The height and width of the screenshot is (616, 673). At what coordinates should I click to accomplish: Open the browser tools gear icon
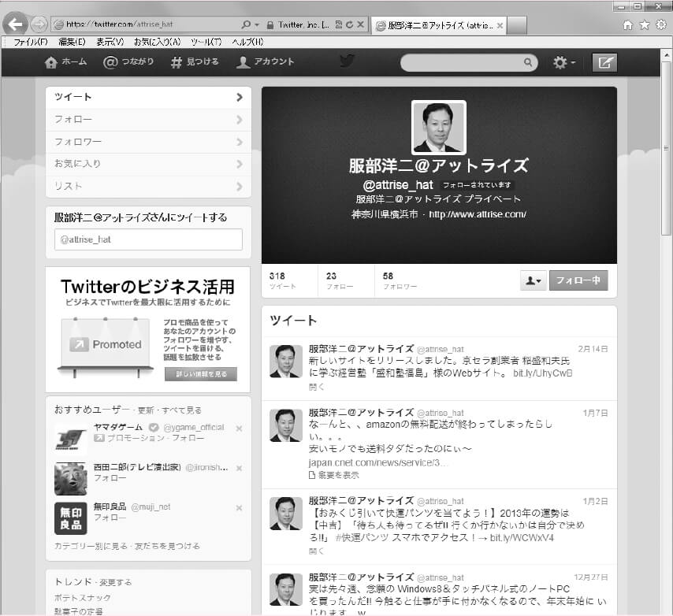[661, 25]
